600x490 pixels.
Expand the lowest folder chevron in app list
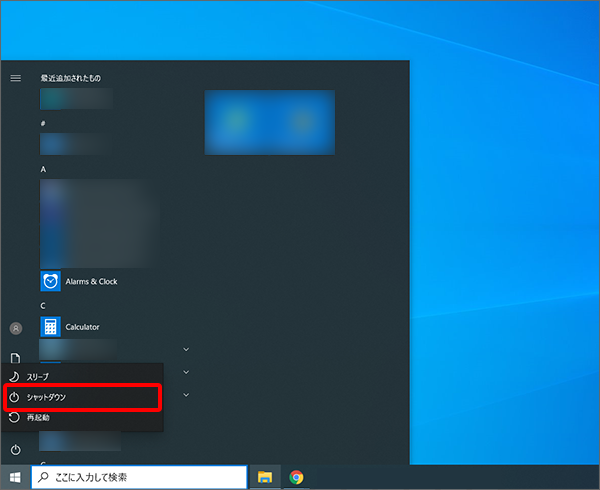tap(186, 395)
